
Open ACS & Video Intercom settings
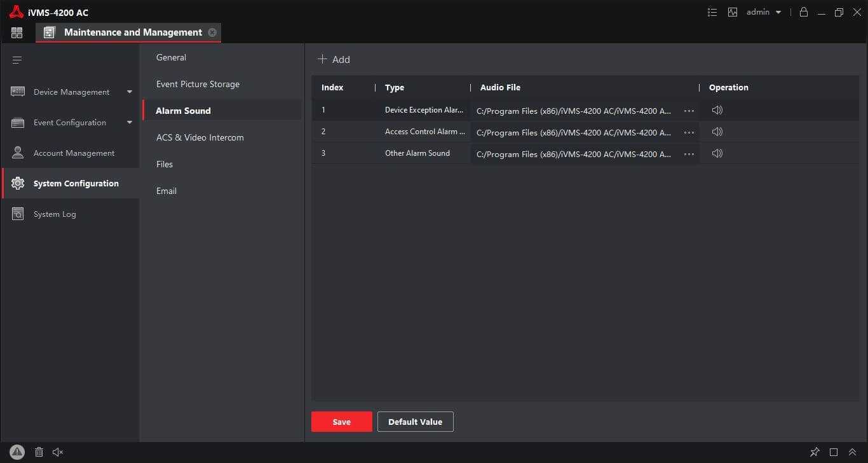[x=200, y=137]
